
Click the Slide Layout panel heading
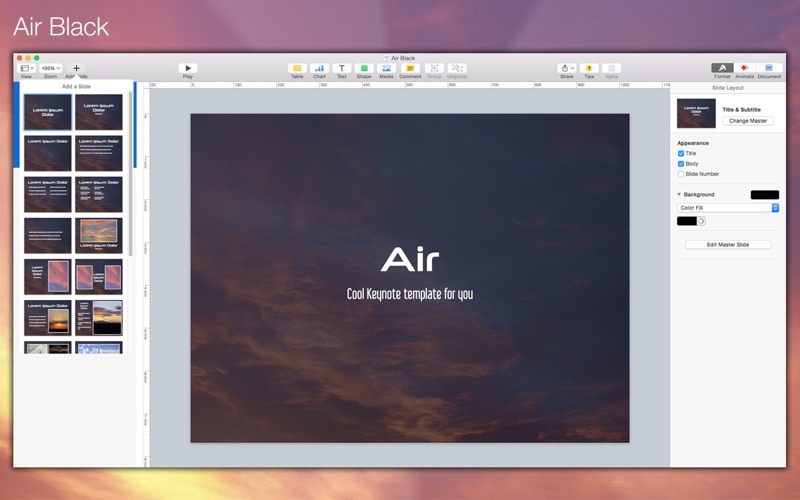(728, 88)
